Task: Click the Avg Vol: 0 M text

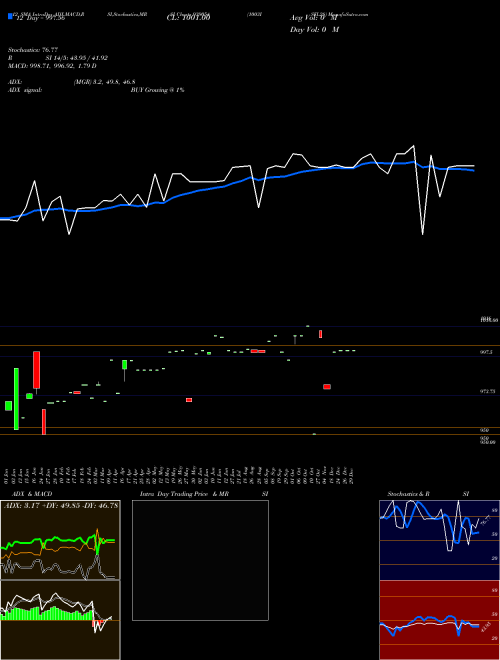Action: coord(314,18)
